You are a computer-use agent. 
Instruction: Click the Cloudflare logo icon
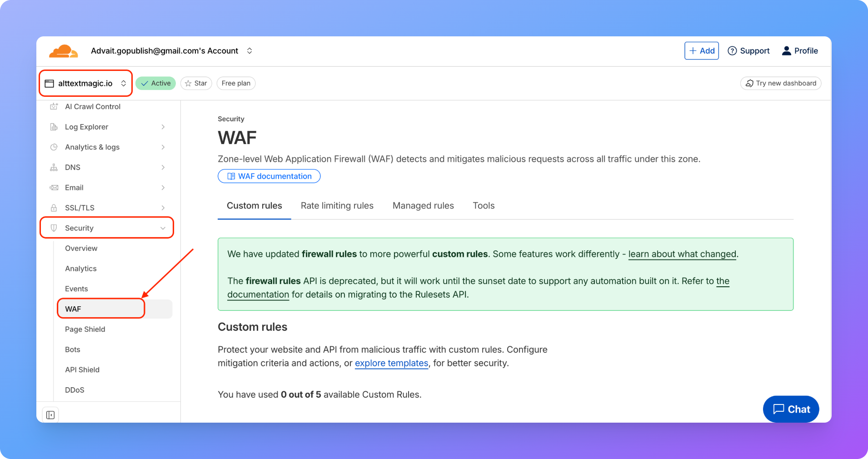tap(63, 51)
